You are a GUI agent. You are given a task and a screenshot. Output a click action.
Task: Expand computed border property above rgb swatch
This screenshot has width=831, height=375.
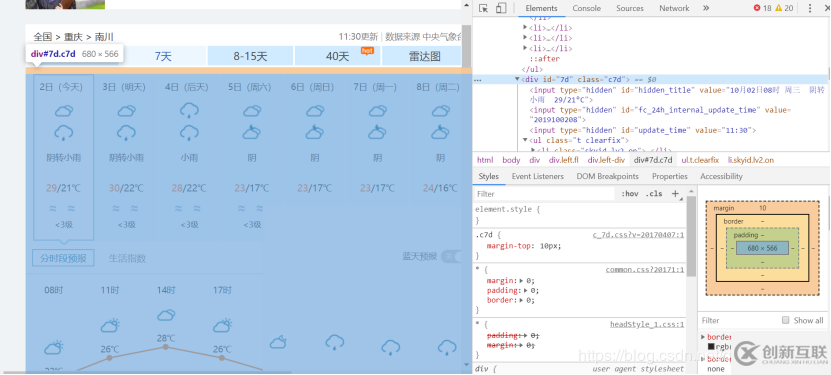point(703,337)
